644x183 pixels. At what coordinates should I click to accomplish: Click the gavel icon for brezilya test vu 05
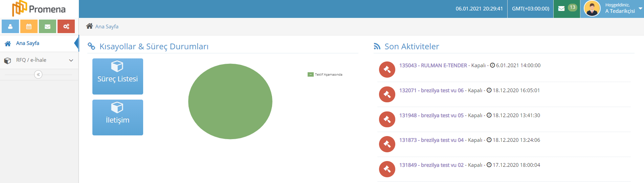coord(387,120)
